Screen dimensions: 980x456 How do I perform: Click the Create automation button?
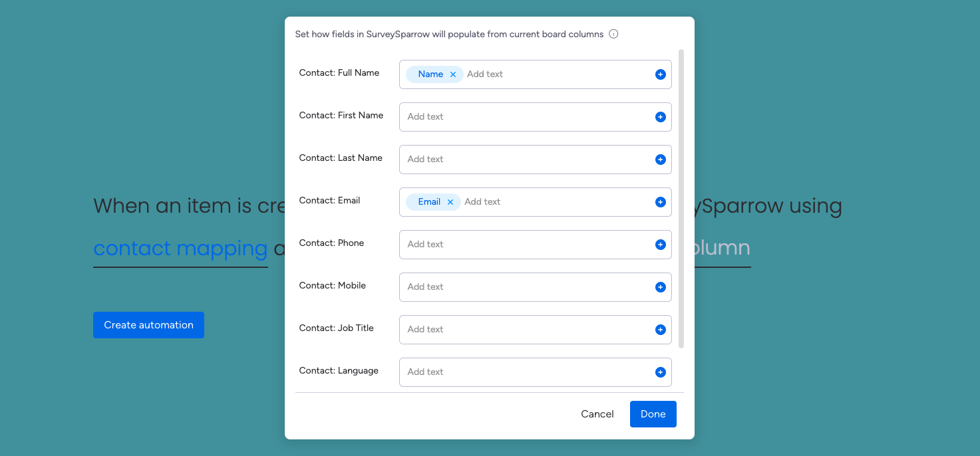(x=148, y=325)
